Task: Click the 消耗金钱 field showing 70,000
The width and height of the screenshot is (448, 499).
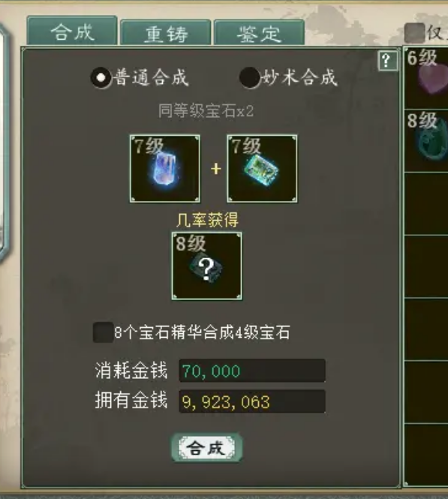Action: click(x=252, y=371)
